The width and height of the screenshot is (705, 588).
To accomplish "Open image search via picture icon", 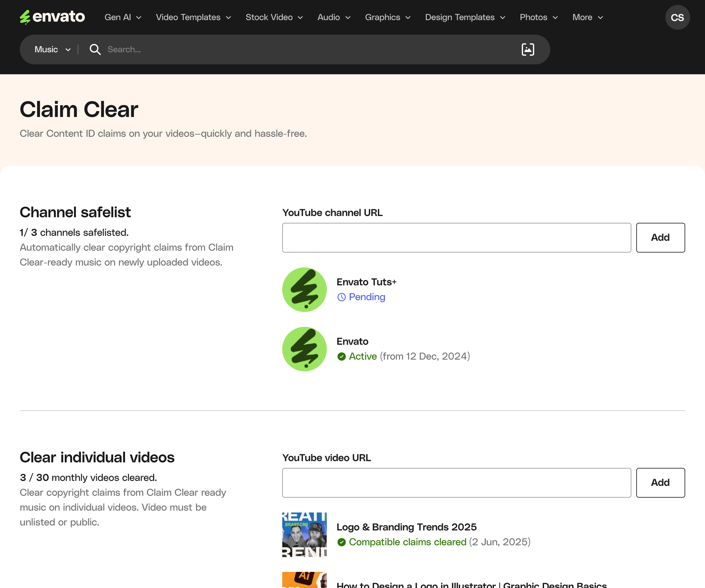I will click(x=527, y=50).
